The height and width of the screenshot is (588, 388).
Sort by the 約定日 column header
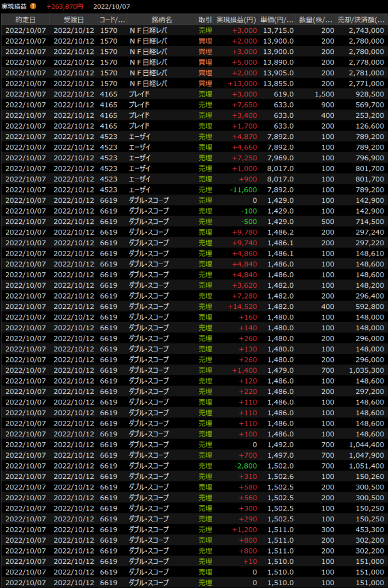26,20
